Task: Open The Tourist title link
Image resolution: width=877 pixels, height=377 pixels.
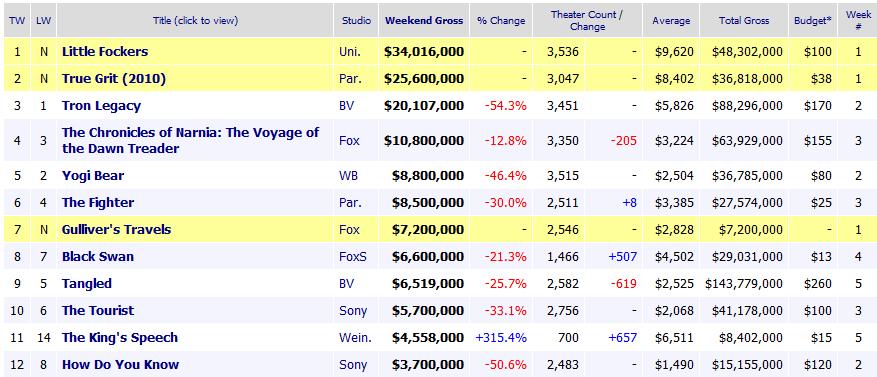Action: tap(98, 310)
